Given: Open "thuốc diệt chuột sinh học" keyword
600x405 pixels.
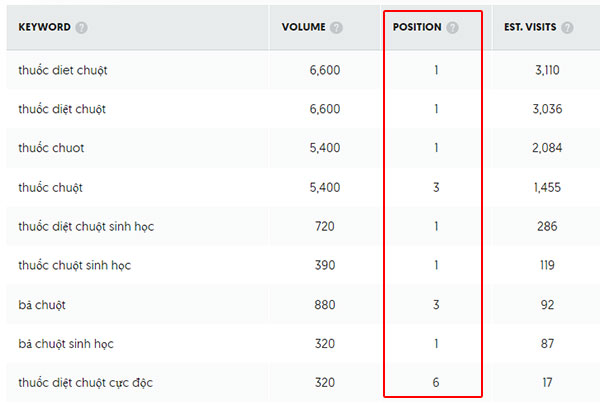Looking at the screenshot, I should (x=86, y=227).
